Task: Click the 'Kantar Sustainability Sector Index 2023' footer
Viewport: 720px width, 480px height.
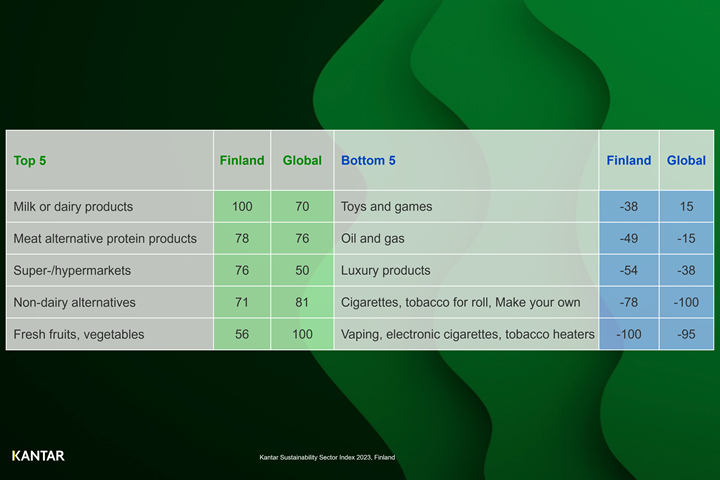Action: click(327, 457)
